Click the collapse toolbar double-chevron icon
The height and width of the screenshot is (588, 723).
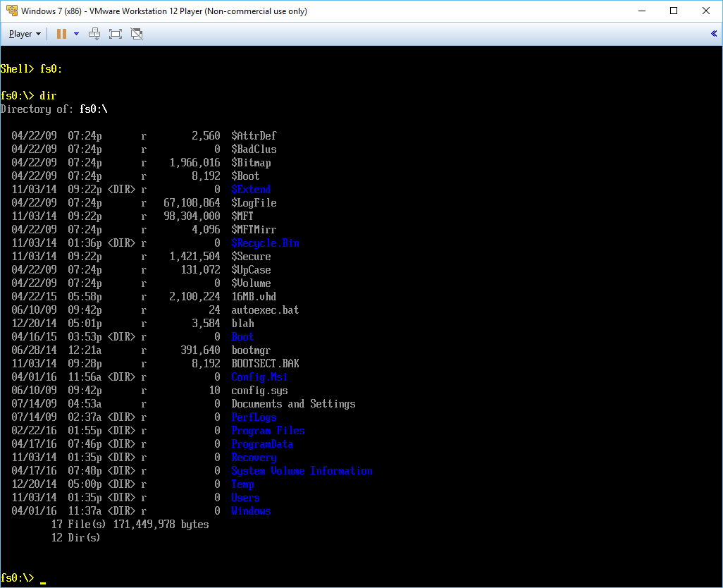(714, 33)
